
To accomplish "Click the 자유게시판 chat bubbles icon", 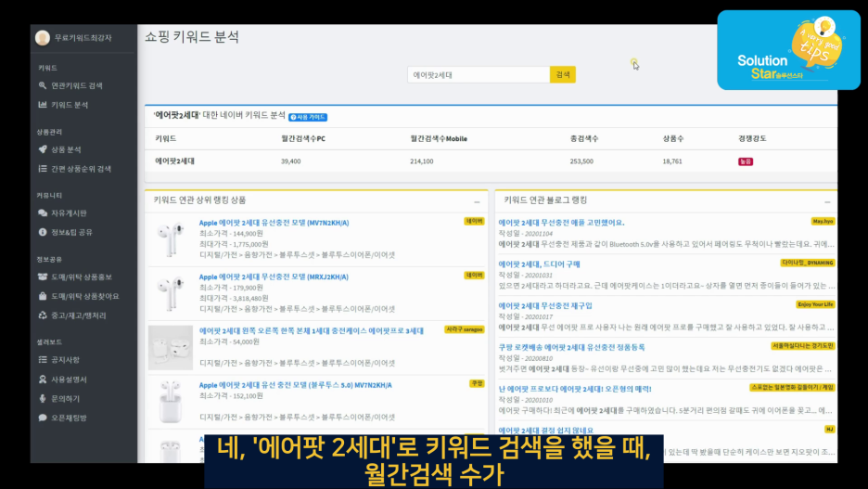I will pos(43,213).
